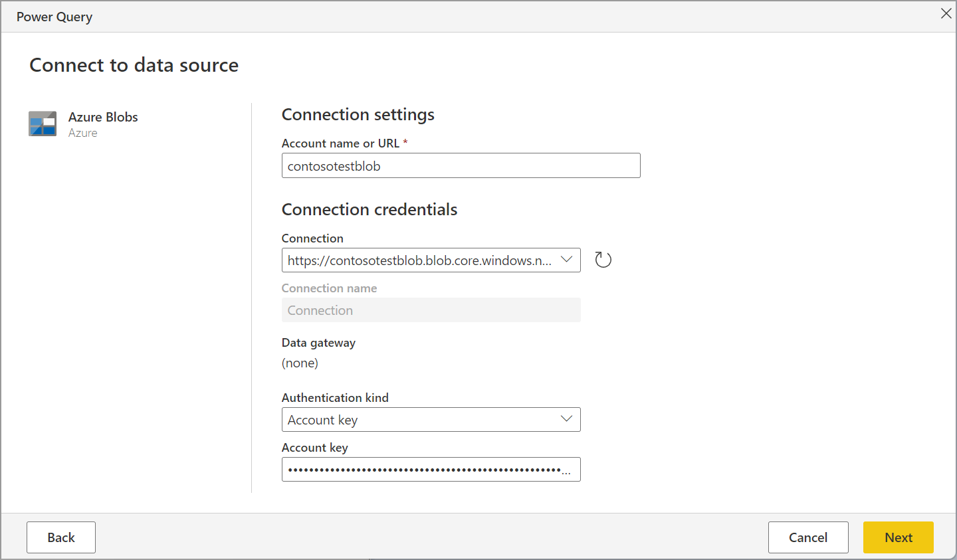Close the Power Query dialog

pyautogui.click(x=946, y=13)
